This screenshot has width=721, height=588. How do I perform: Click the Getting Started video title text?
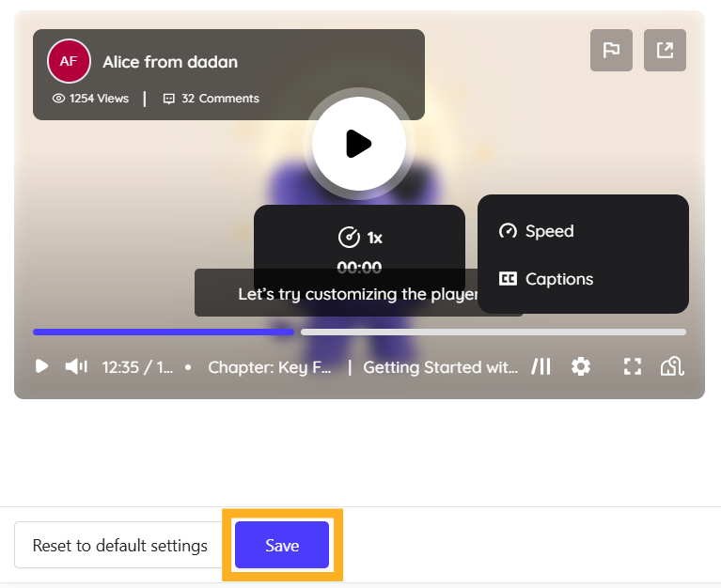click(440, 367)
